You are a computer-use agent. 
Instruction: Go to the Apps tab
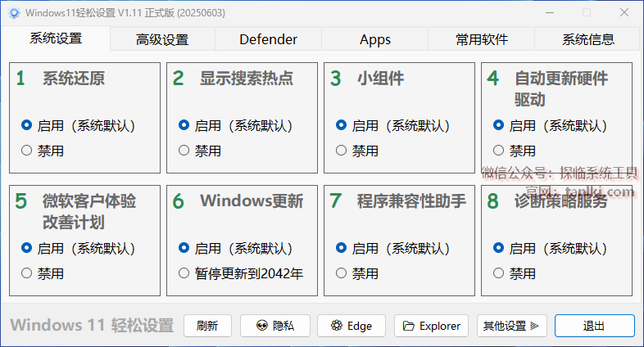pyautogui.click(x=375, y=39)
